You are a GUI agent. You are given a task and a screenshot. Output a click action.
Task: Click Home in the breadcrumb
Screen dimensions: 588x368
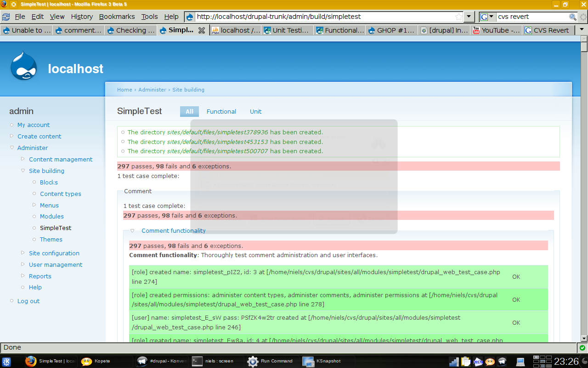coord(124,90)
